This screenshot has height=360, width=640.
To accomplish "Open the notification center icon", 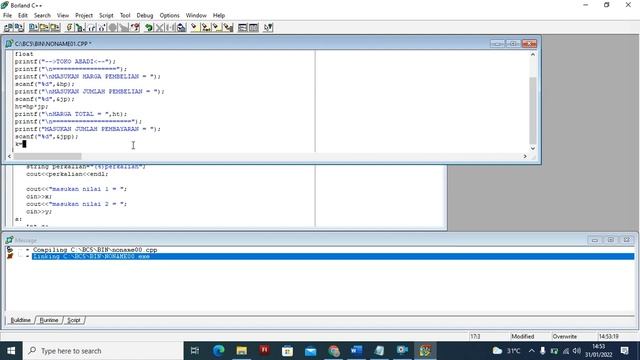I will click(624, 351).
